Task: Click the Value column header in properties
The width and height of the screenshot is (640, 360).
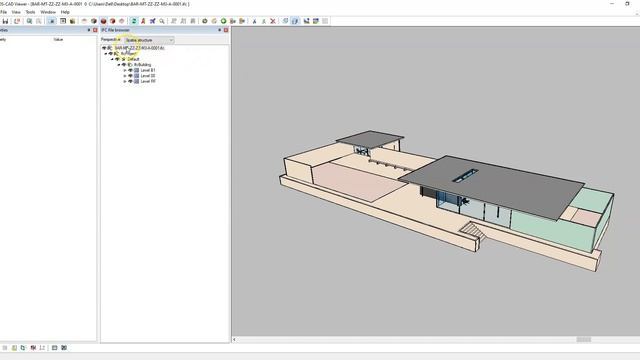Action: [58, 40]
